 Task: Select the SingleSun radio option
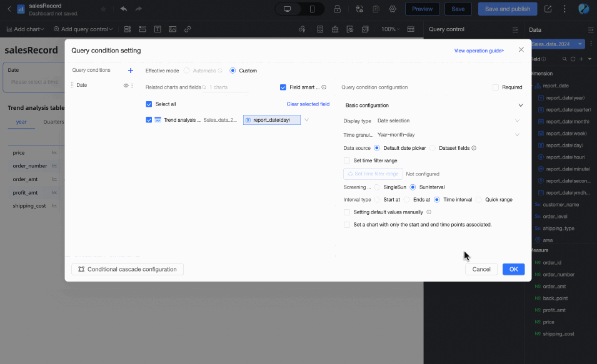pyautogui.click(x=377, y=187)
